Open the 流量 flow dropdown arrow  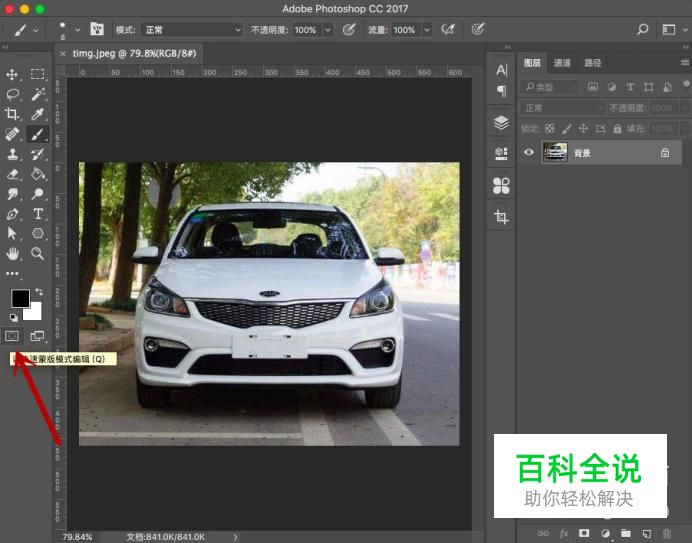coord(427,30)
